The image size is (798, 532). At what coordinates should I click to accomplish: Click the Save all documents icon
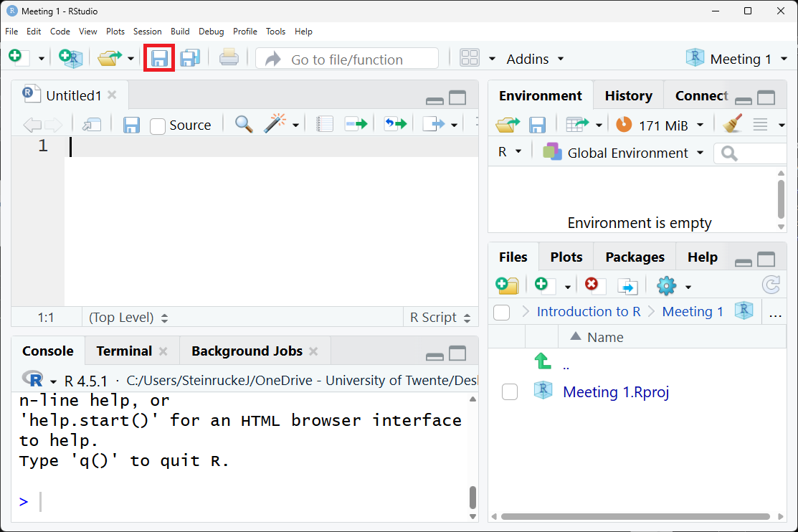point(190,59)
